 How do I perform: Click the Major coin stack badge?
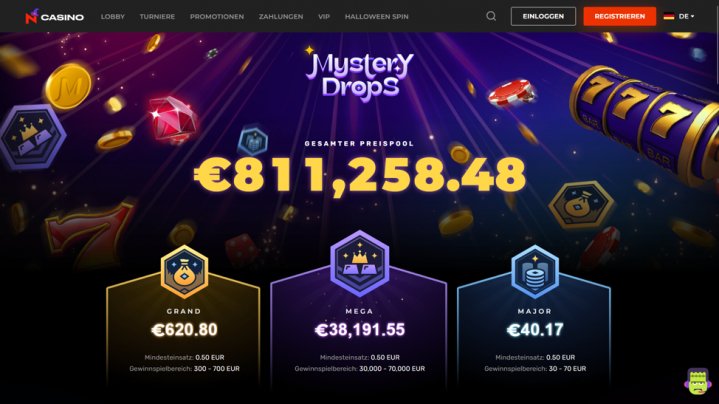click(535, 272)
